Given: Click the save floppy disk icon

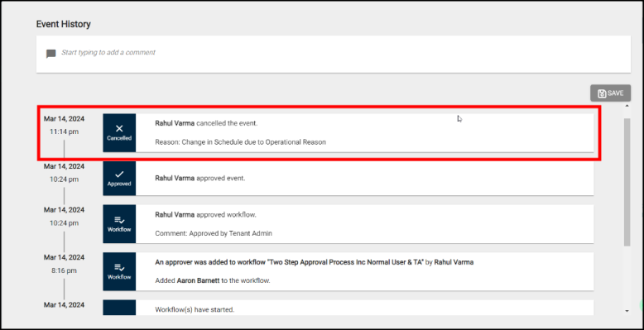Looking at the screenshot, I should 602,93.
